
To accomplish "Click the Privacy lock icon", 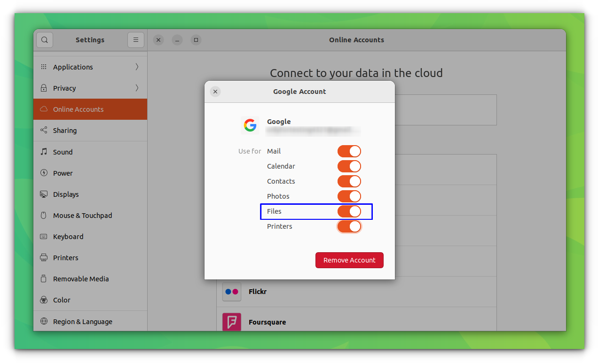I will click(x=44, y=88).
